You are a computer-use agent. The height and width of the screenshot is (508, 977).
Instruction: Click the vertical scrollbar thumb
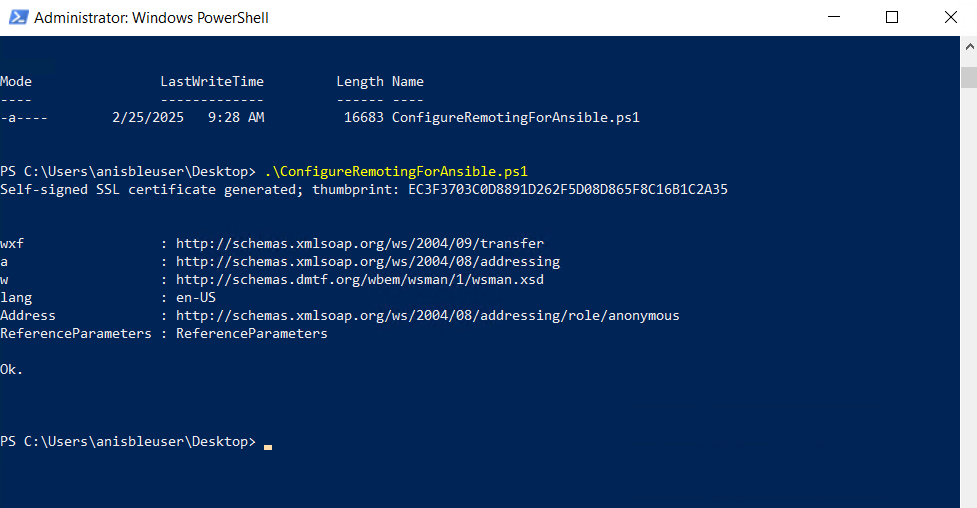click(x=969, y=77)
